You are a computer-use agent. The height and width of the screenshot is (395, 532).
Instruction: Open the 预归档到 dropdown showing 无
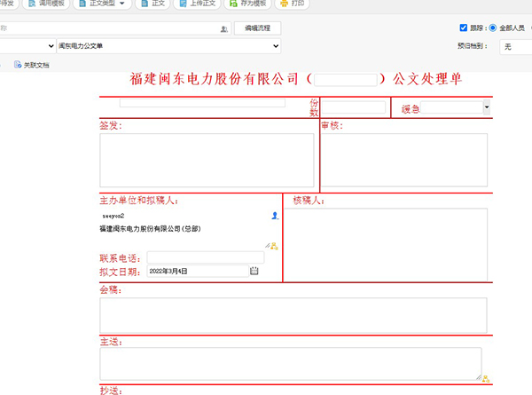point(516,46)
